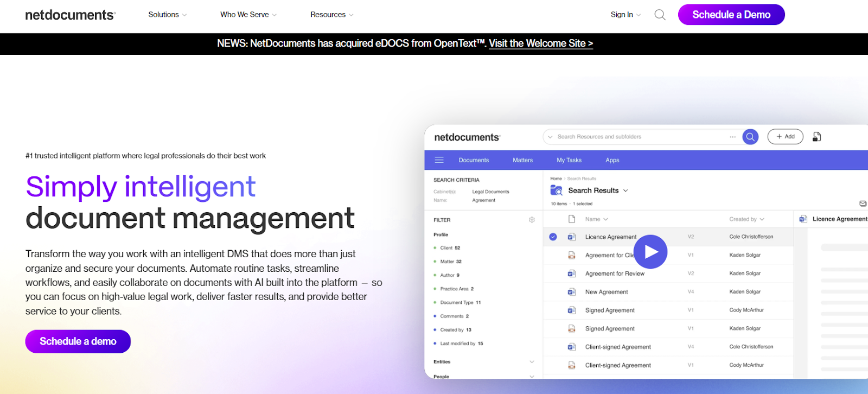Select the Client 52 filter
This screenshot has height=394, width=868.
pyautogui.click(x=447, y=248)
